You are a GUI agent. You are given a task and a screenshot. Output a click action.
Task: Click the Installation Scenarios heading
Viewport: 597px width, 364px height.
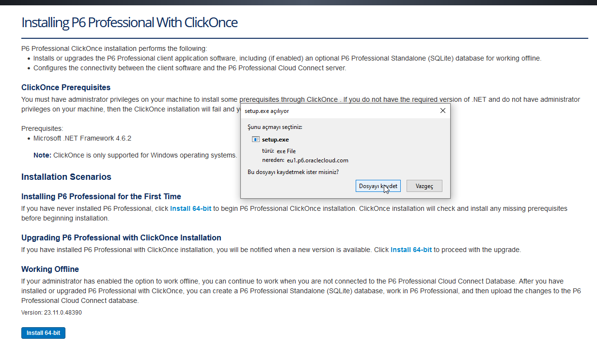[x=66, y=177]
